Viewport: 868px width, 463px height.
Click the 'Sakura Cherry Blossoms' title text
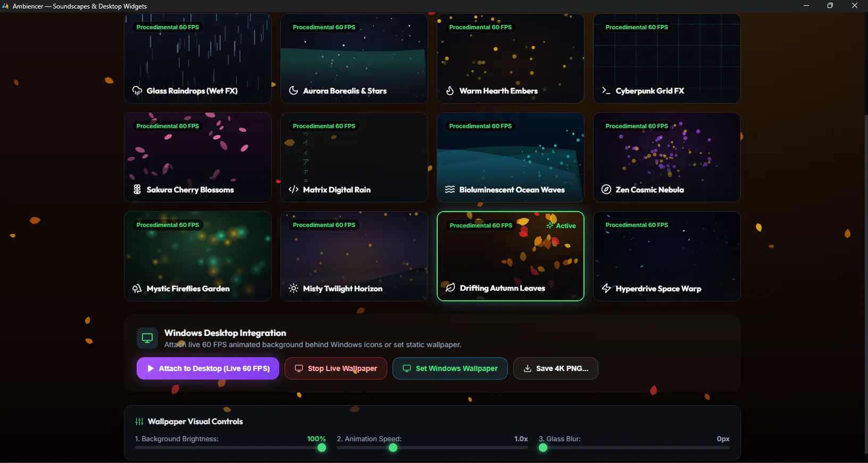190,190
